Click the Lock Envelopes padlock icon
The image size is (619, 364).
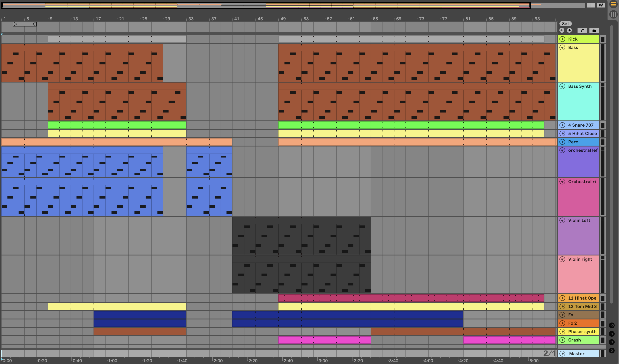coord(594,30)
